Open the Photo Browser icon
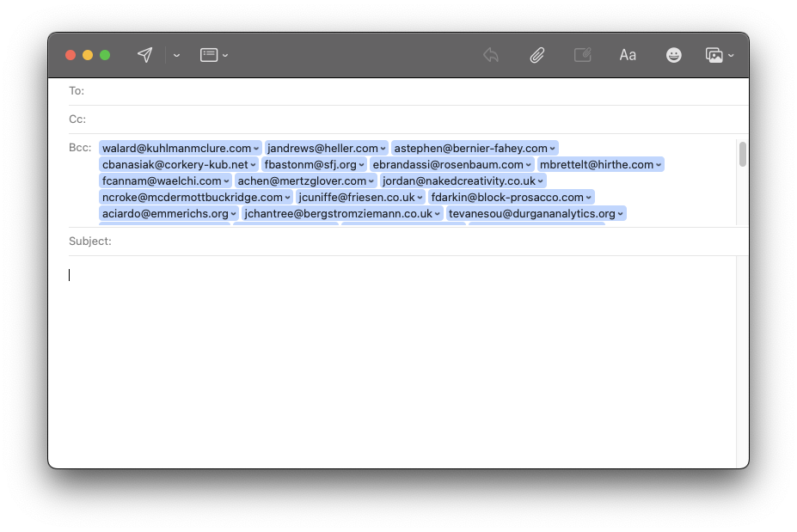The image size is (797, 532). (x=714, y=55)
